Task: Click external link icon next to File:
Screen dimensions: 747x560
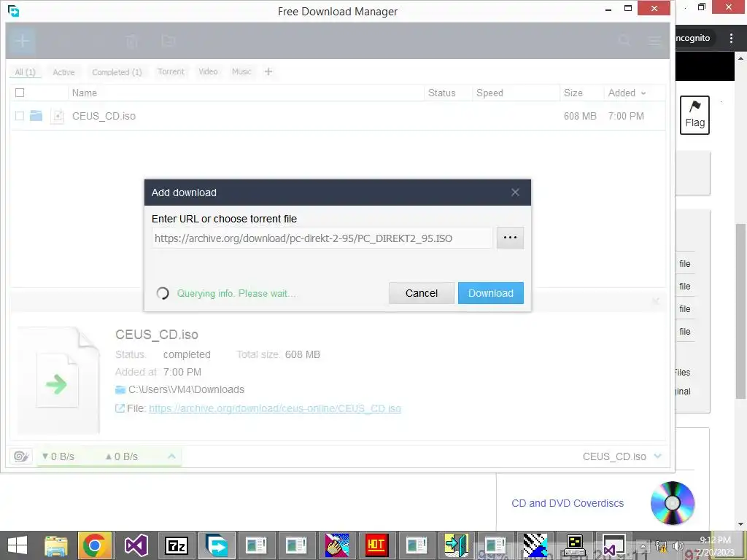Action: pos(120,408)
